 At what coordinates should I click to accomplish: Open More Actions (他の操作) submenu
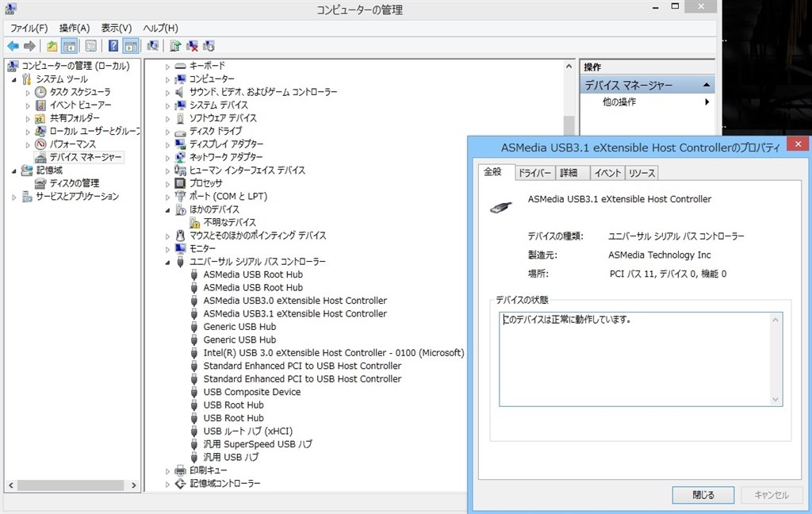[648, 102]
